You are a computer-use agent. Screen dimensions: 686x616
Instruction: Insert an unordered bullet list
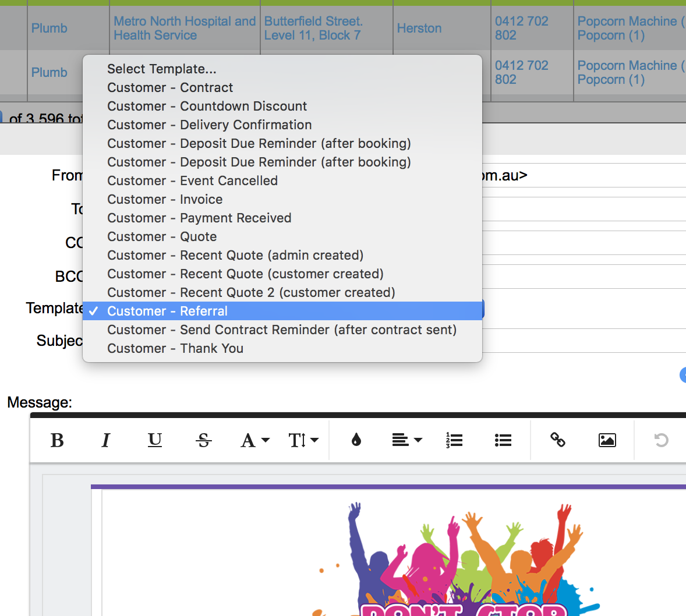(x=503, y=441)
